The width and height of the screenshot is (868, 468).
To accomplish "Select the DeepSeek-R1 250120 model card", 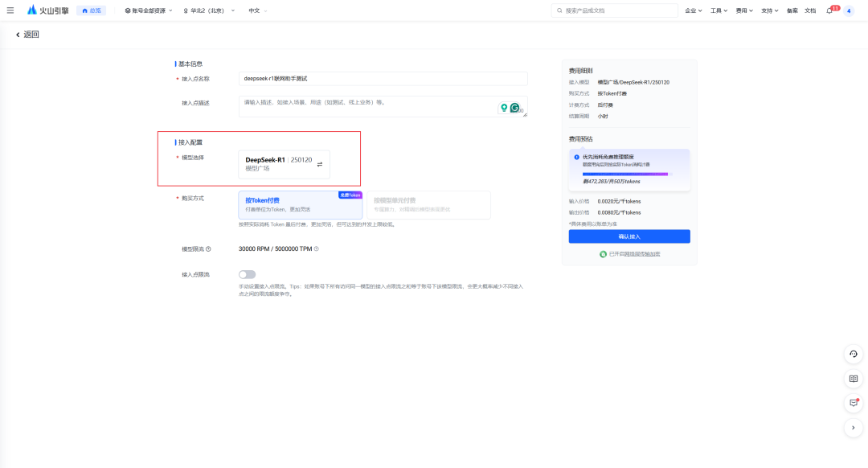I will [x=284, y=164].
